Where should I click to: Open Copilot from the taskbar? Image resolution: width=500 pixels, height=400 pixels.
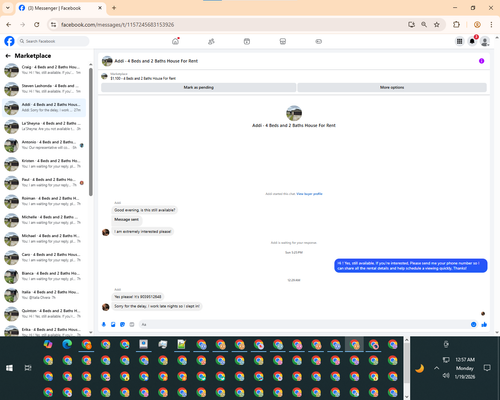48,344
